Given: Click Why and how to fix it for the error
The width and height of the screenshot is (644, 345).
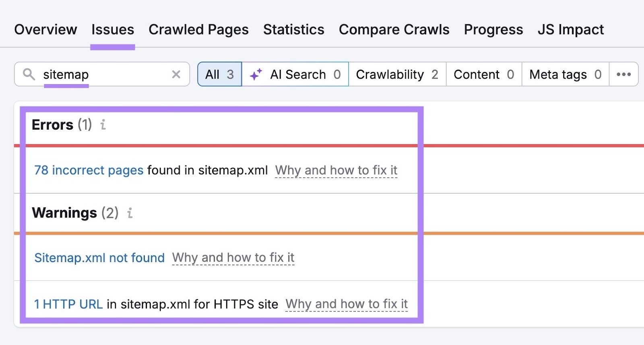Looking at the screenshot, I should click(336, 170).
